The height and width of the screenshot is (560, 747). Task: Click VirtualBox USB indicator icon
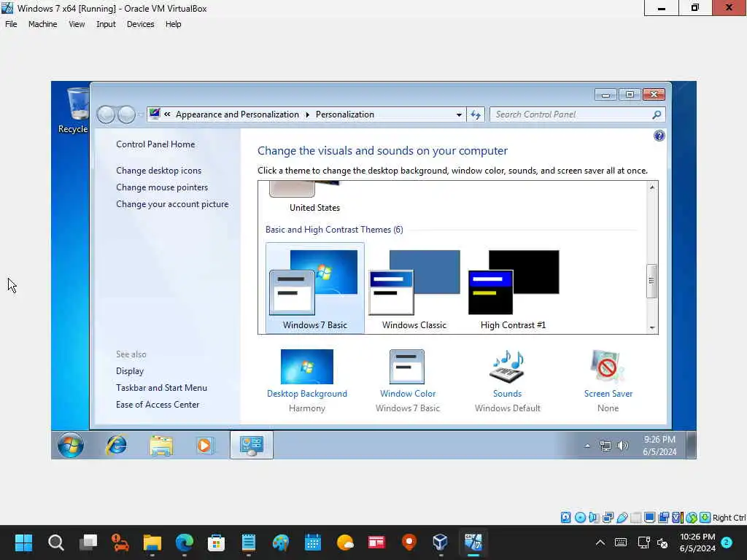(x=622, y=518)
